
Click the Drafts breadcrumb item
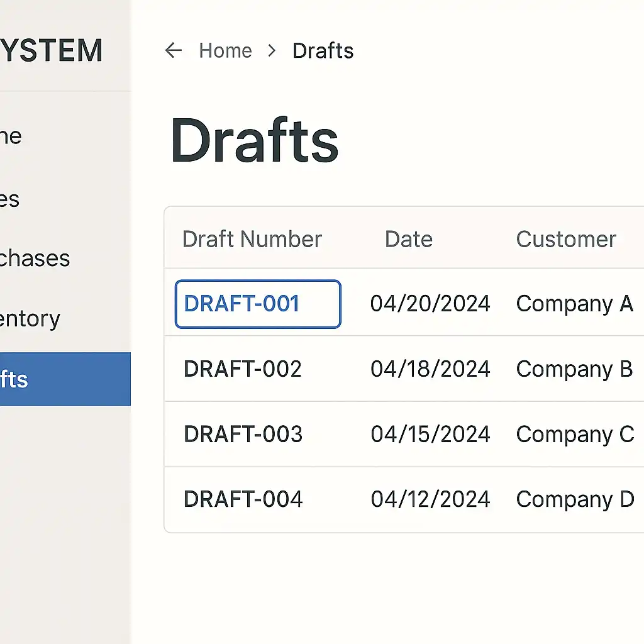[323, 50]
